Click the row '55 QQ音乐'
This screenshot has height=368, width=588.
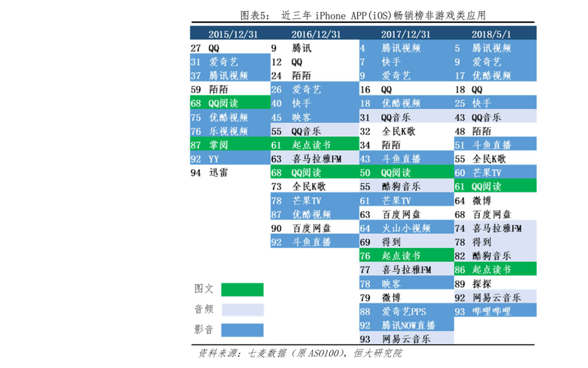click(x=315, y=131)
